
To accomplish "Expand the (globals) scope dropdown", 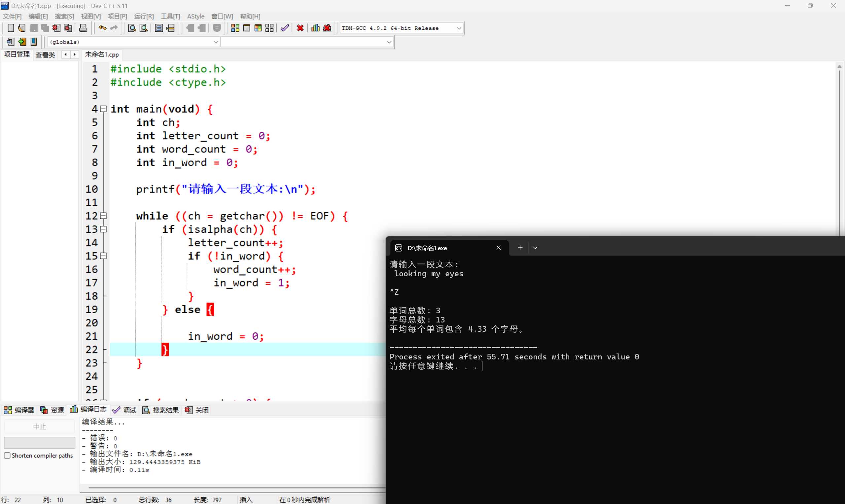I will [215, 42].
